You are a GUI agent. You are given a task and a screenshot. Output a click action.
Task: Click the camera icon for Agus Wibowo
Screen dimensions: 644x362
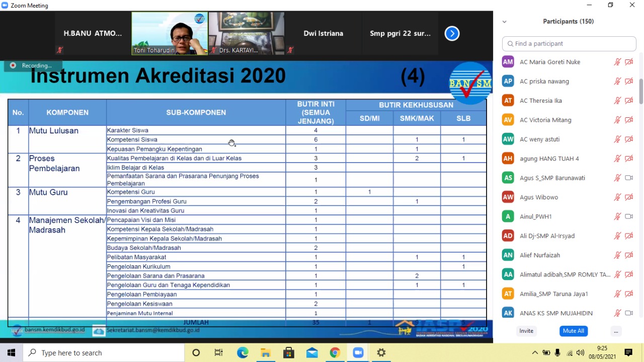click(629, 197)
